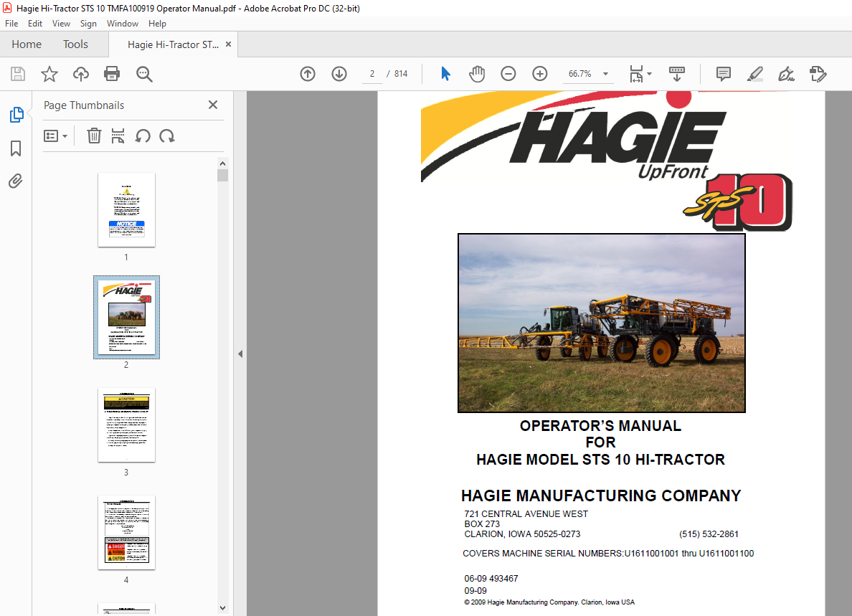Image resolution: width=852 pixels, height=616 pixels.
Task: Rotate page counterclockwise
Action: (x=143, y=136)
